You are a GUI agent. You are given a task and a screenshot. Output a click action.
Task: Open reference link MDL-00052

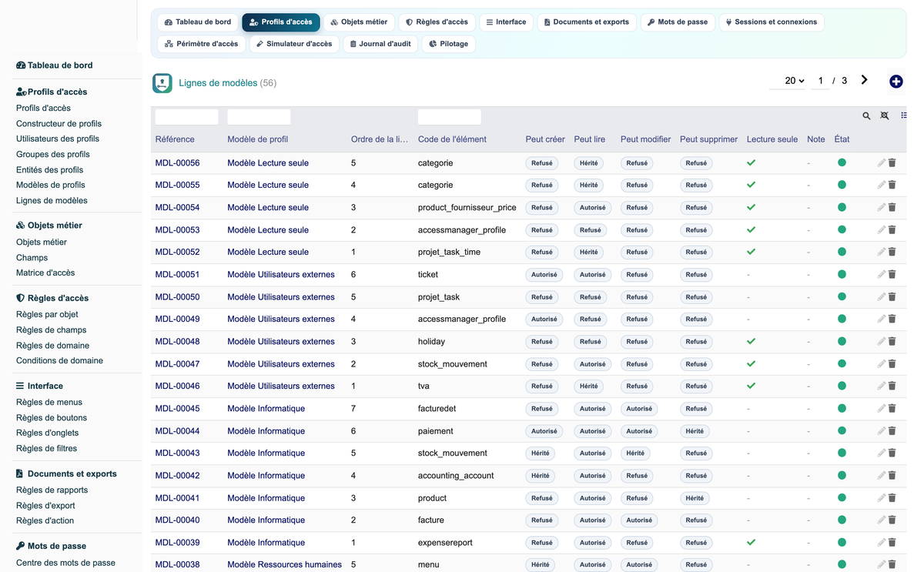tap(177, 253)
